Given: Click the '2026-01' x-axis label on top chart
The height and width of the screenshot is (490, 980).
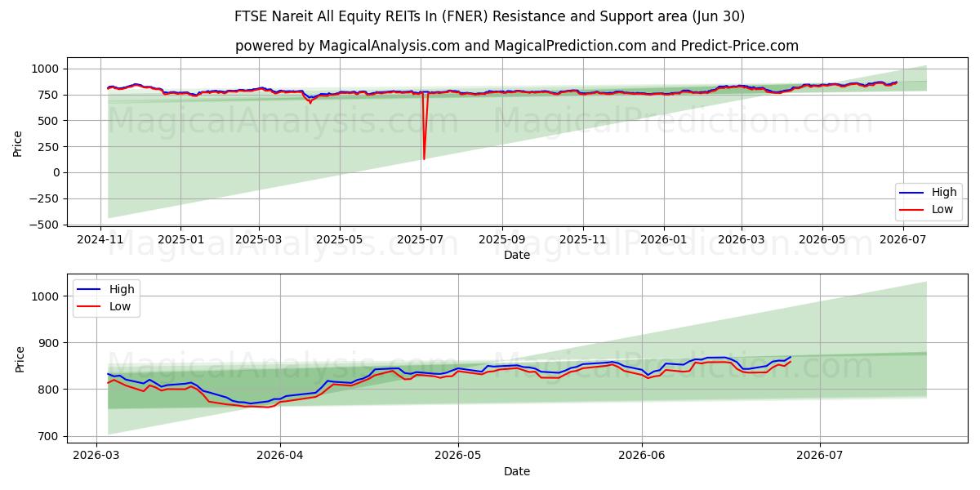Looking at the screenshot, I should pyautogui.click(x=663, y=241).
